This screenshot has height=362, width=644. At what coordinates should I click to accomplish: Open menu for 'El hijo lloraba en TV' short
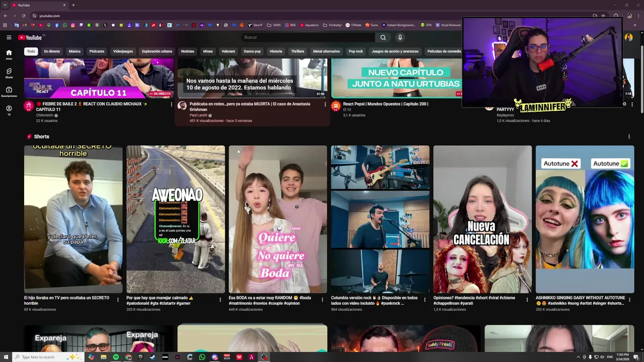[118, 300]
